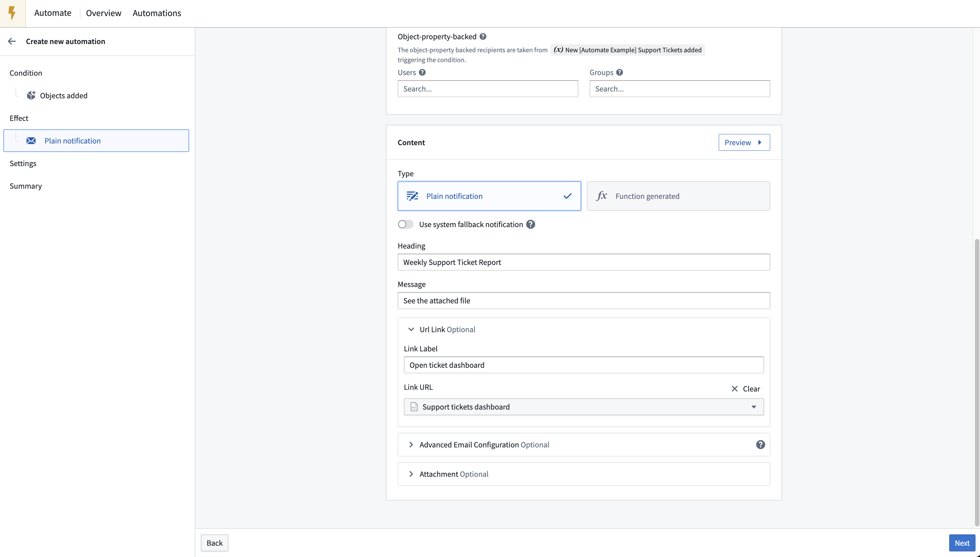Click help icon beside Object-property-backed
Viewport: 980px width, 557px height.
coord(483,36)
